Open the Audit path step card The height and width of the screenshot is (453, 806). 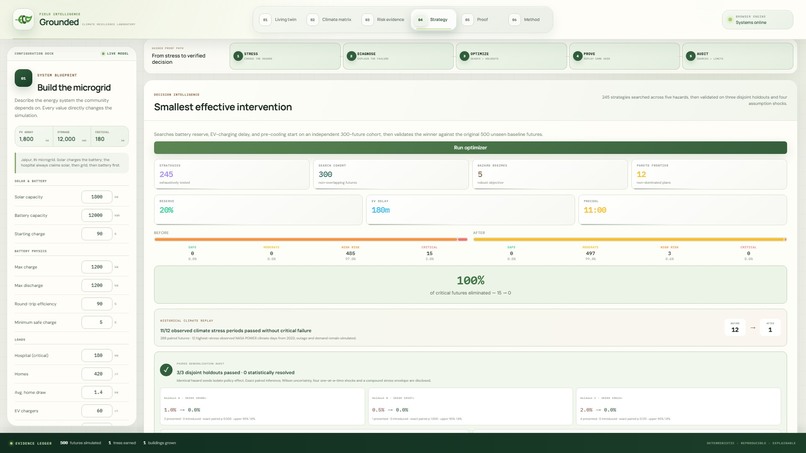[x=738, y=56]
